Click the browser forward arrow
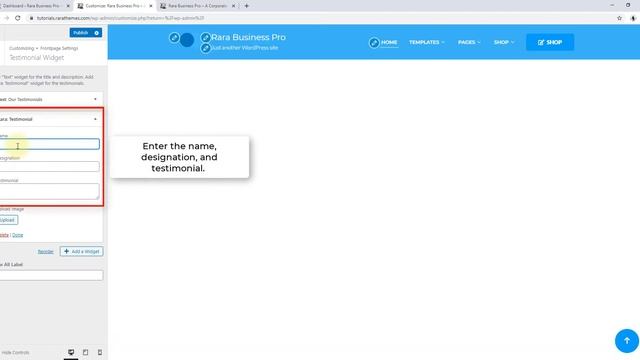The height and width of the screenshot is (360, 640). coord(6,18)
